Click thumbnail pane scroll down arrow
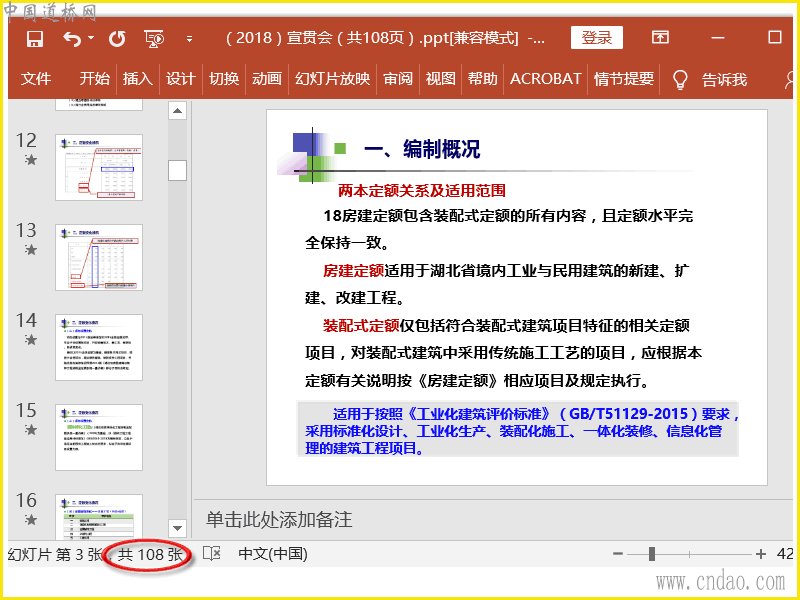The image size is (800, 600). click(x=177, y=528)
